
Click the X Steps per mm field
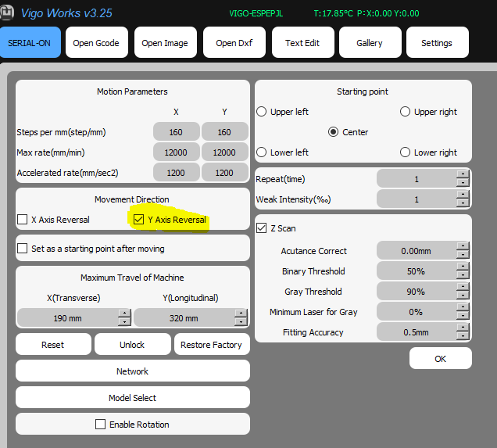pos(177,131)
